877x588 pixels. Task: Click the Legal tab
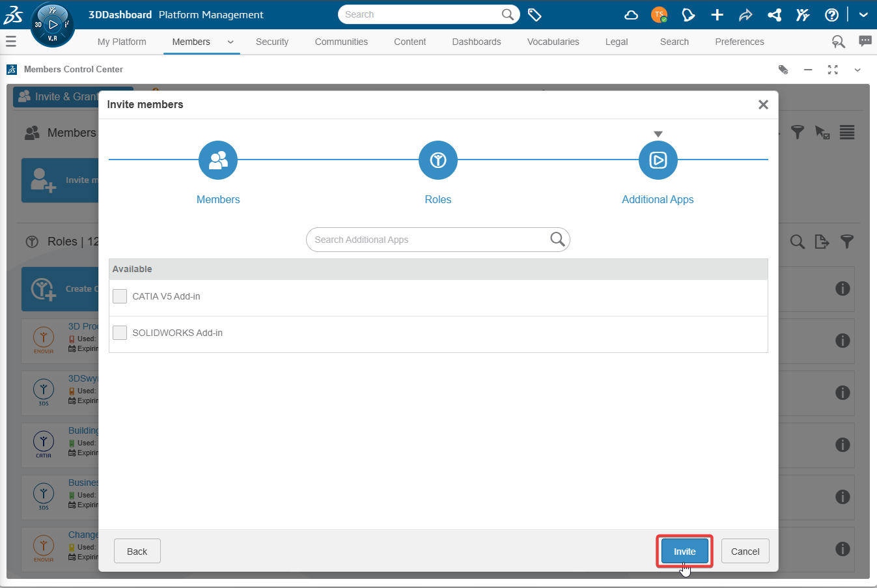[617, 42]
